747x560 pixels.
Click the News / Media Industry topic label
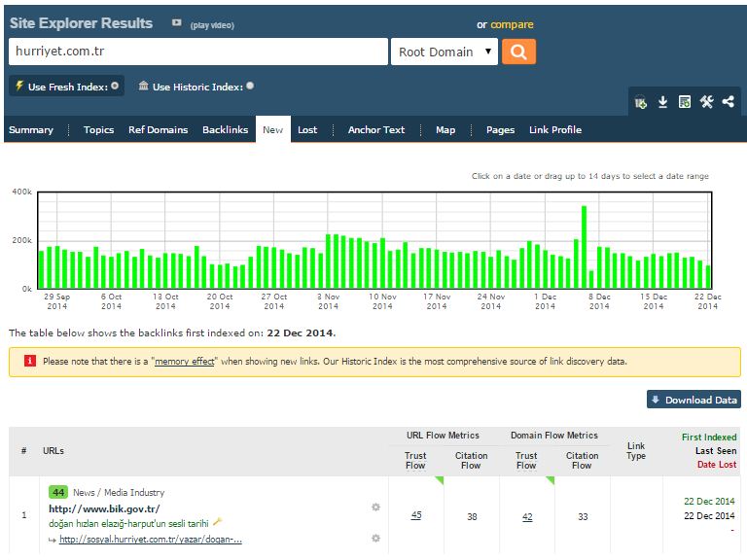119,492
